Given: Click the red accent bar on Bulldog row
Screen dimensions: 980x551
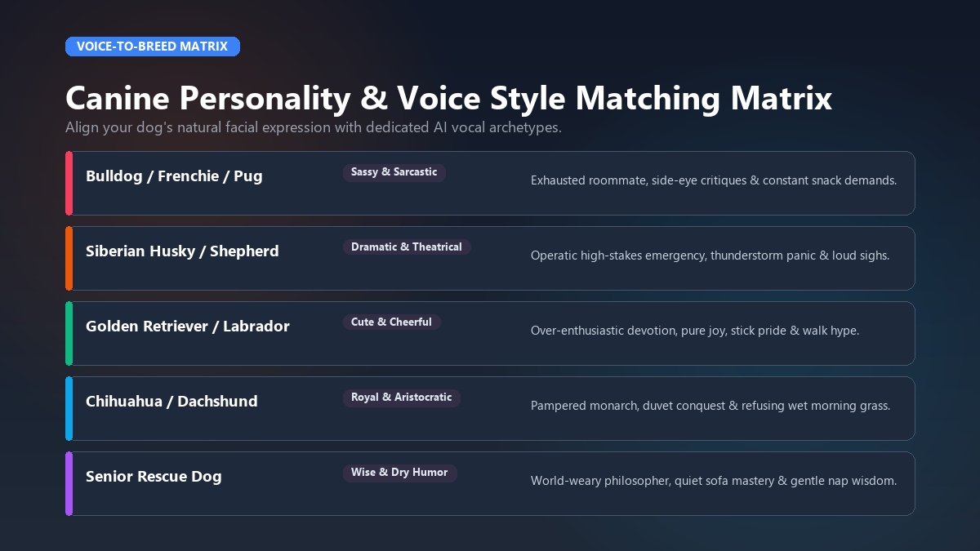Looking at the screenshot, I should (69, 183).
